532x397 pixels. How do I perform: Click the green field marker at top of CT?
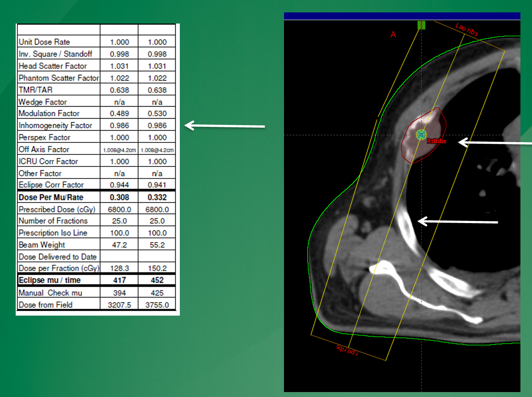tap(421, 26)
